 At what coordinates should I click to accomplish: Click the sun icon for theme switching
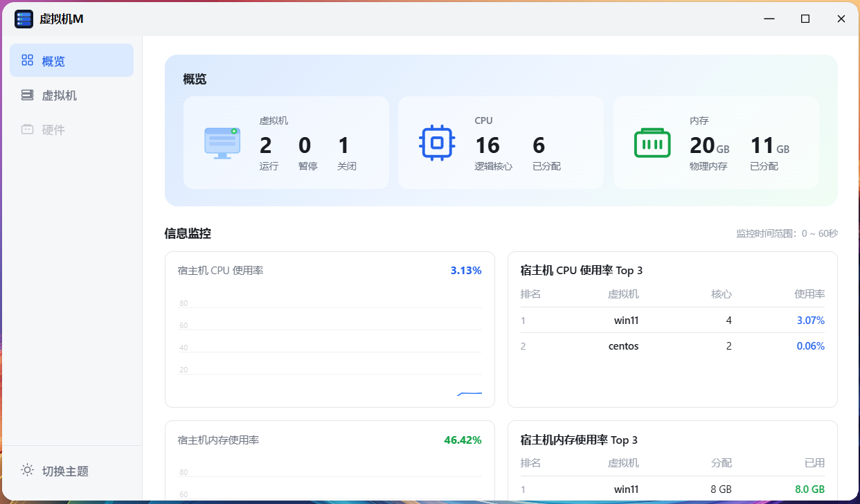coord(27,470)
